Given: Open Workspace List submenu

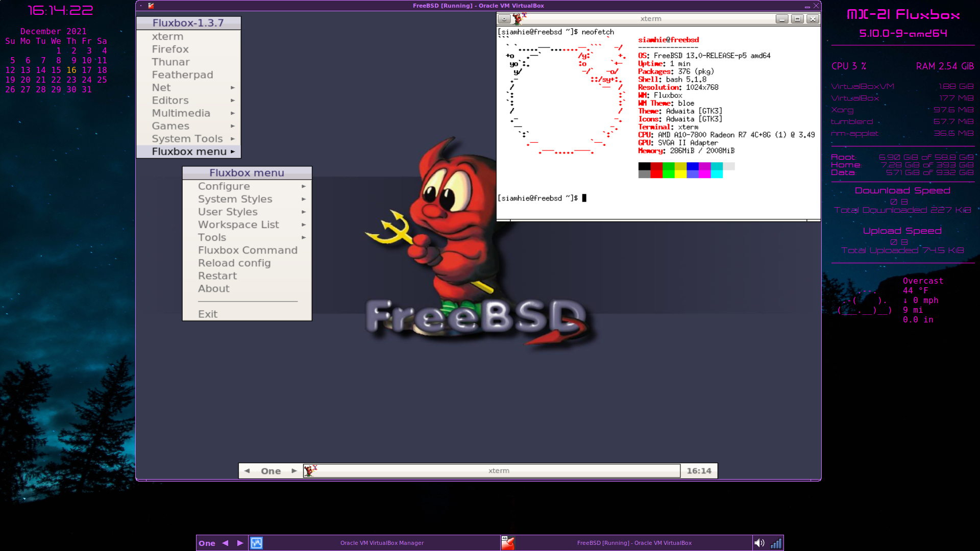Looking at the screenshot, I should point(247,224).
